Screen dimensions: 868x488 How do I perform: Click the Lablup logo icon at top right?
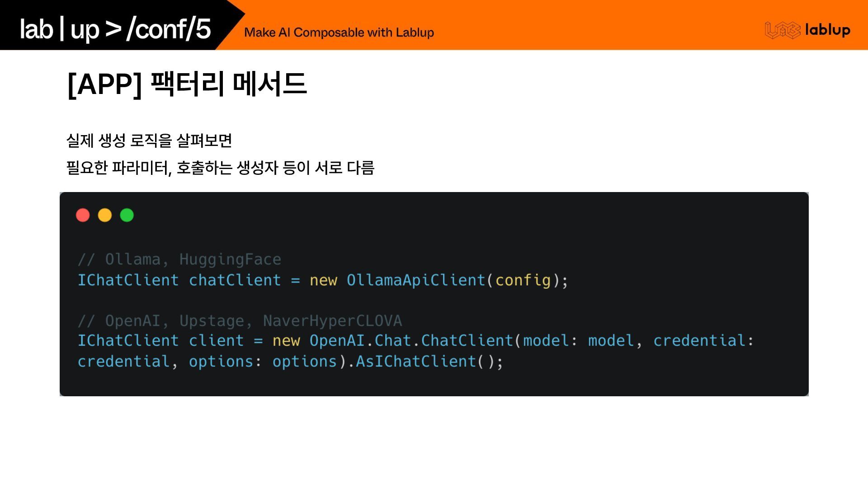pos(782,30)
